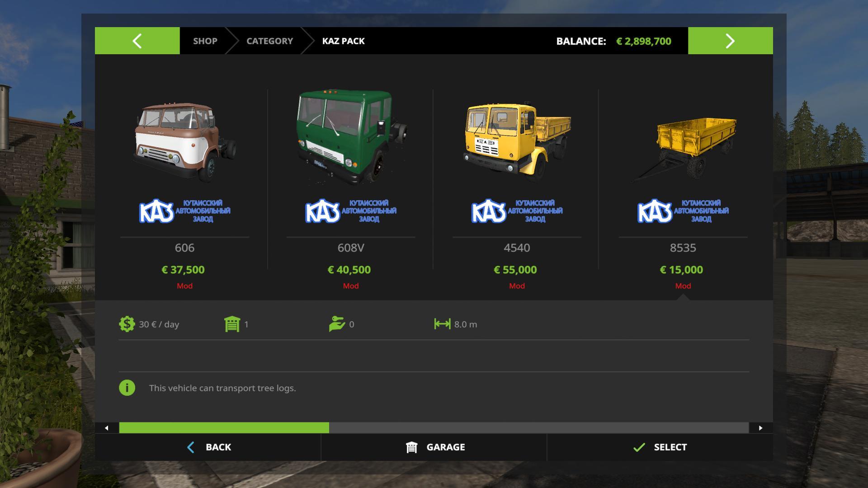Open the CATEGORY breadcrumb
The image size is (868, 488).
269,41
